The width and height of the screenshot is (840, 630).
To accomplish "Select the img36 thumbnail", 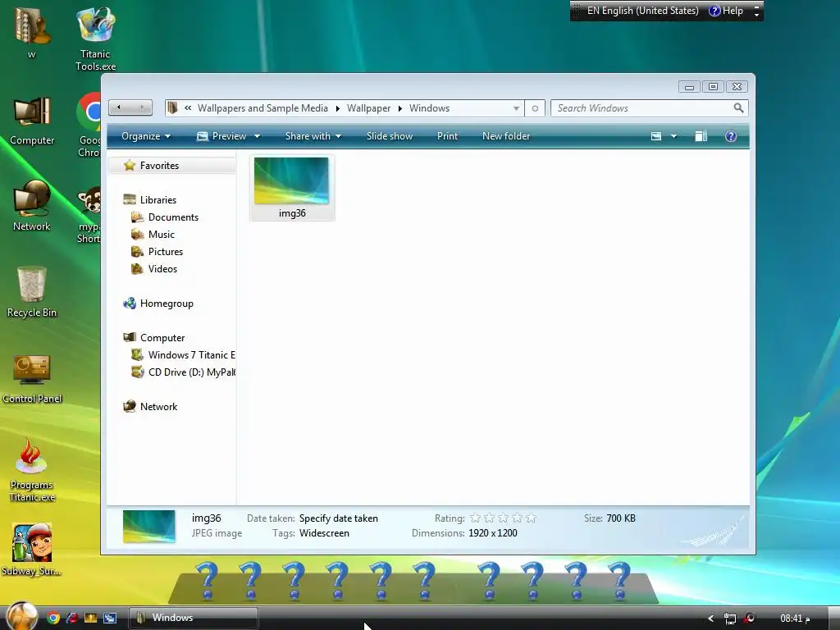I will pos(291,188).
